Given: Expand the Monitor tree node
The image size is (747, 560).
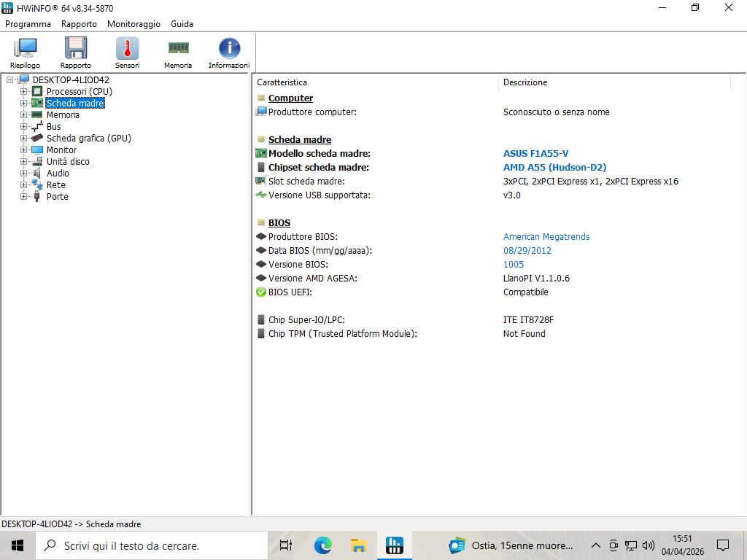Looking at the screenshot, I should pyautogui.click(x=23, y=150).
